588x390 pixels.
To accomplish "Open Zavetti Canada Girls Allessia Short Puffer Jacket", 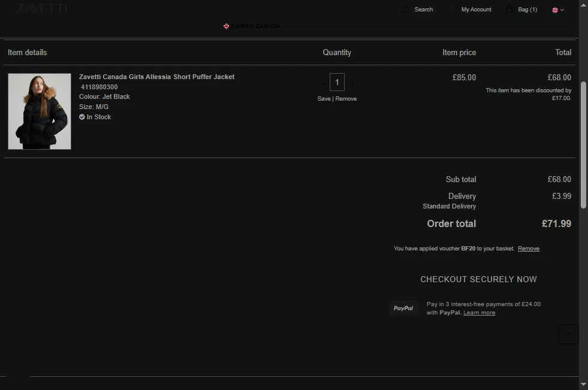I will coord(156,77).
